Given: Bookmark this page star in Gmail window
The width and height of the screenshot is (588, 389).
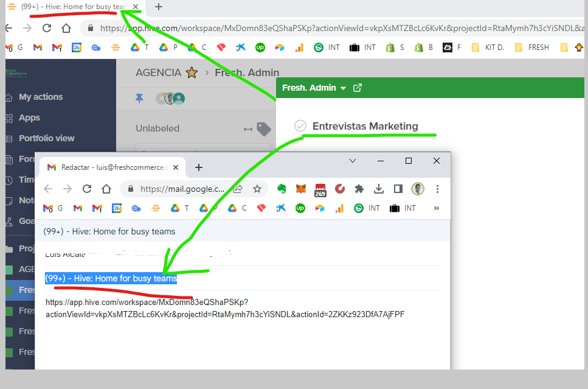Looking at the screenshot, I should 257,189.
